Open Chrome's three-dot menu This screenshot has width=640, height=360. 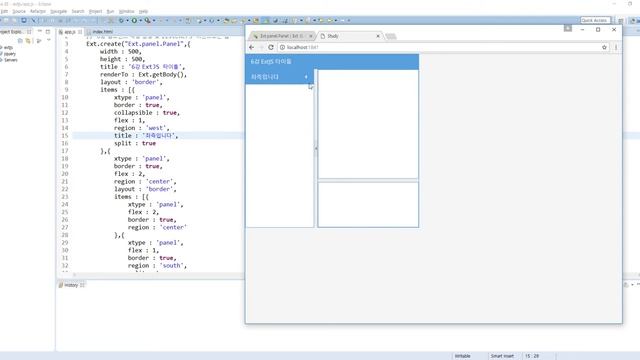[616, 47]
